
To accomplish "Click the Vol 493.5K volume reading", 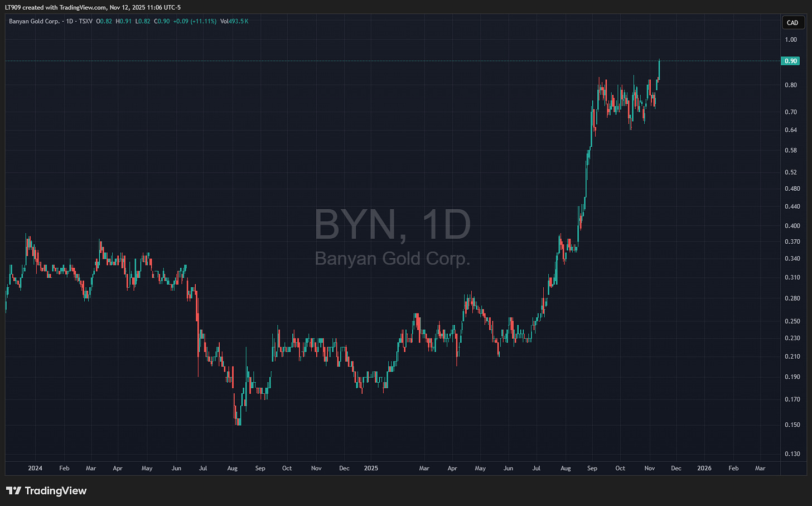I will coord(234,21).
